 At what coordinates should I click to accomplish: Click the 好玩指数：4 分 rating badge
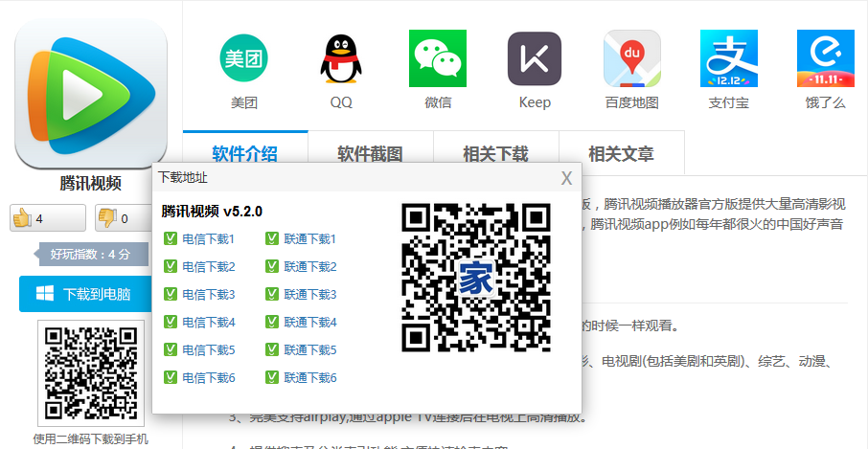point(91,255)
